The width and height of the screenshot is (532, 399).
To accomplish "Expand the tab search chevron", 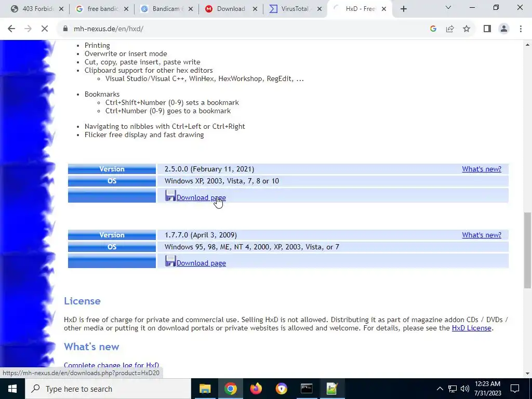I will click(448, 7).
